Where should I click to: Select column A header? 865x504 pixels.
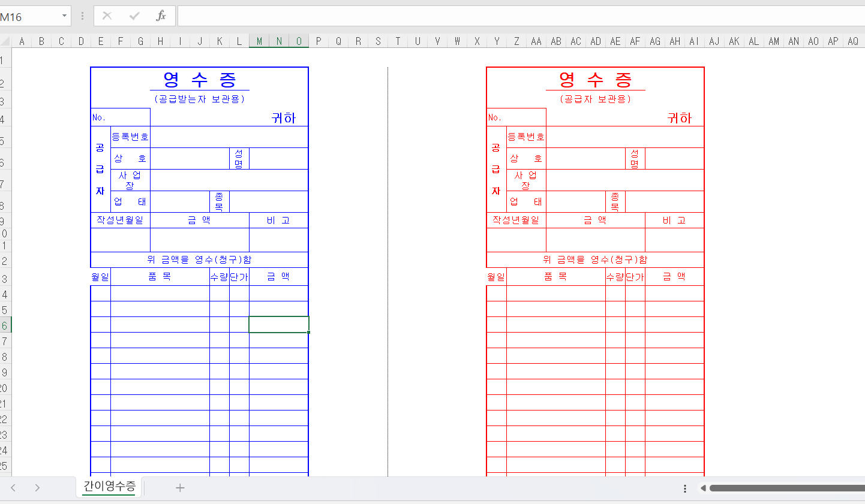pos(22,41)
